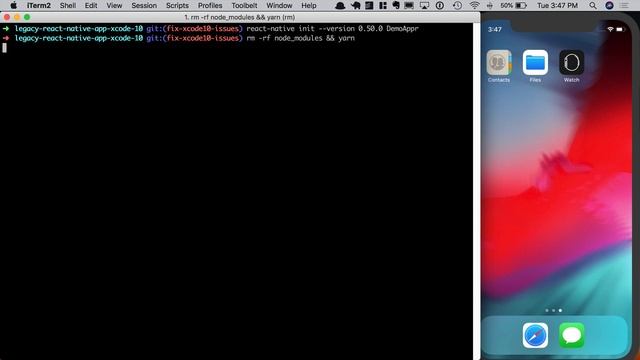
Task: Open the Wi-Fi status menu
Action: pyautogui.click(x=474, y=5)
